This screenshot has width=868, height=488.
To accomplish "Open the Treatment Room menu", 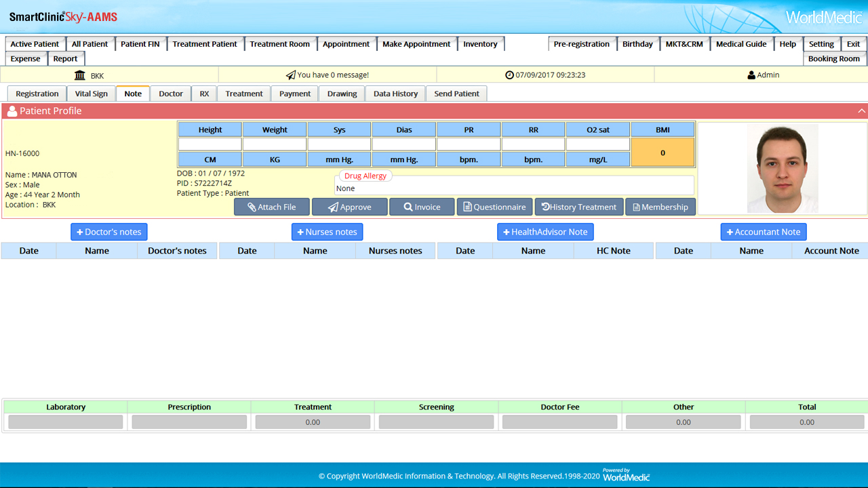I will [x=279, y=44].
